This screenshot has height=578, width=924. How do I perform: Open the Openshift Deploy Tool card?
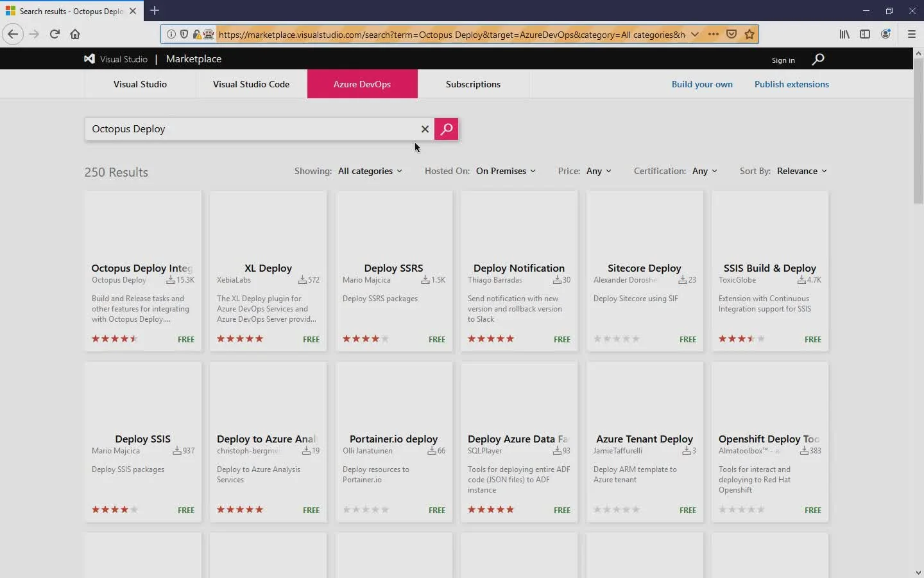coord(770,442)
